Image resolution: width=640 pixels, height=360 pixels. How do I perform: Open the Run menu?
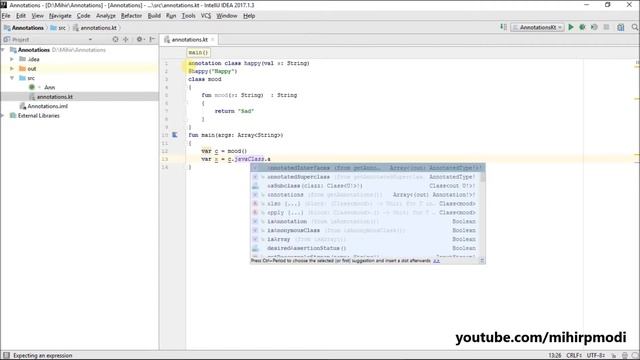[x=171, y=16]
